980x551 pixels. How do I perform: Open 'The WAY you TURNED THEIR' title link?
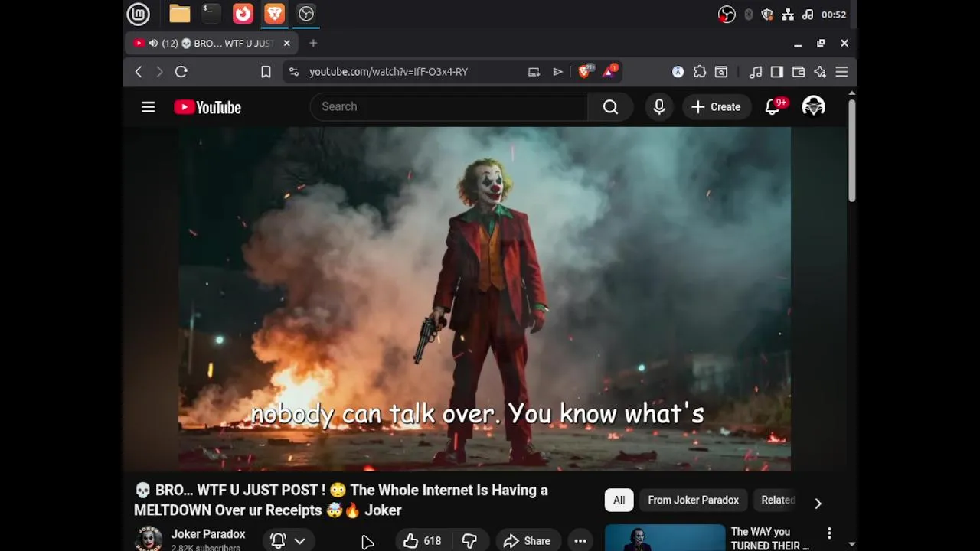(770, 538)
